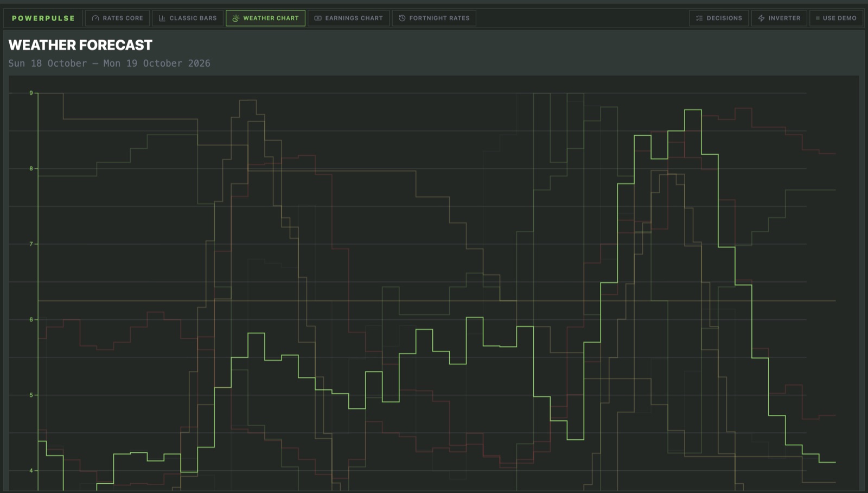The image size is (868, 493).
Task: Select the Weather Chart tab
Action: [x=266, y=18]
